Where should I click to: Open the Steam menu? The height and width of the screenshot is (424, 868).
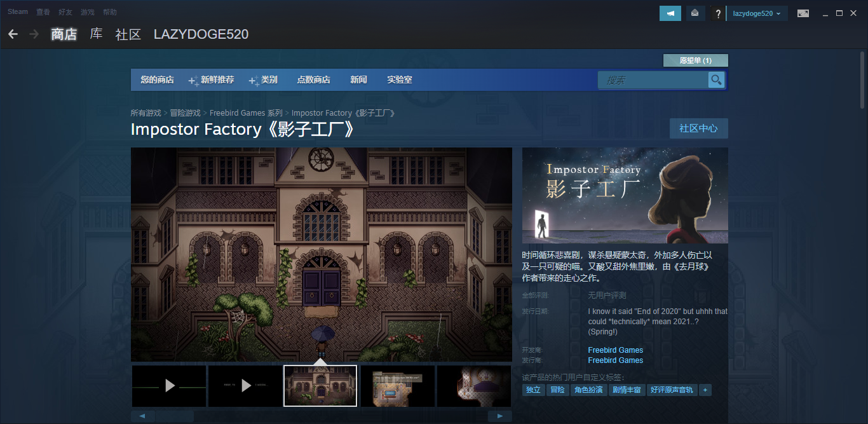[x=18, y=11]
